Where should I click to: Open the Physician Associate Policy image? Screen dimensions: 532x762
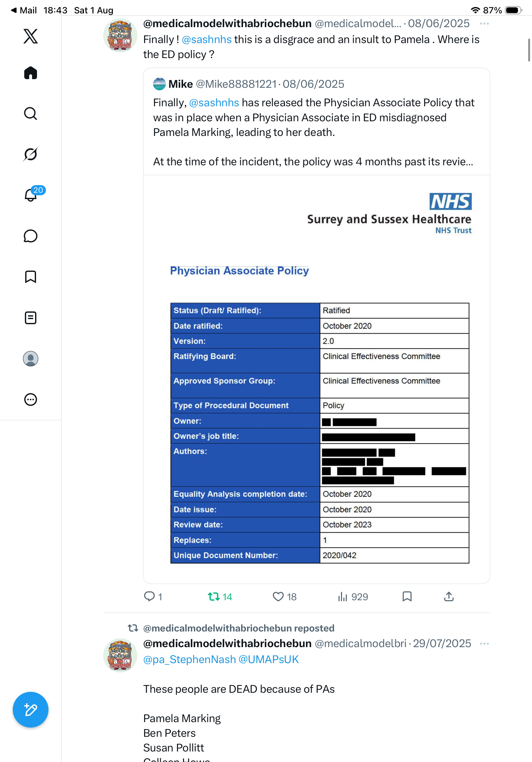click(316, 379)
